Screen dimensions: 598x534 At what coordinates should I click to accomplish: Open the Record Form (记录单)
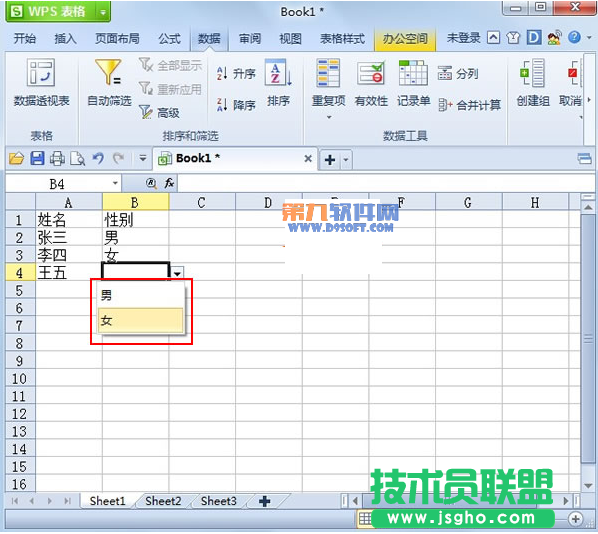(x=413, y=82)
